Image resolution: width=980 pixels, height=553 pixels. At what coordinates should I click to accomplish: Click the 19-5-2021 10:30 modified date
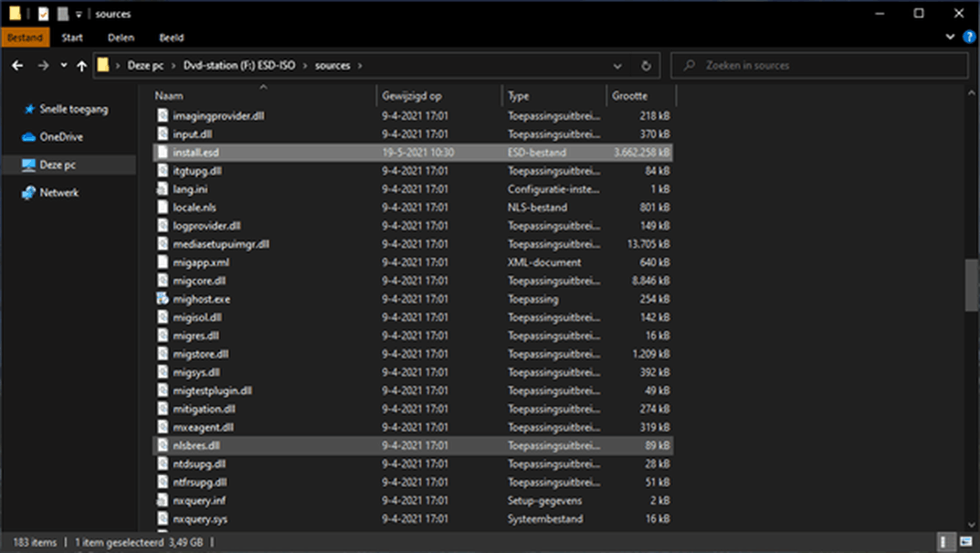coord(418,152)
